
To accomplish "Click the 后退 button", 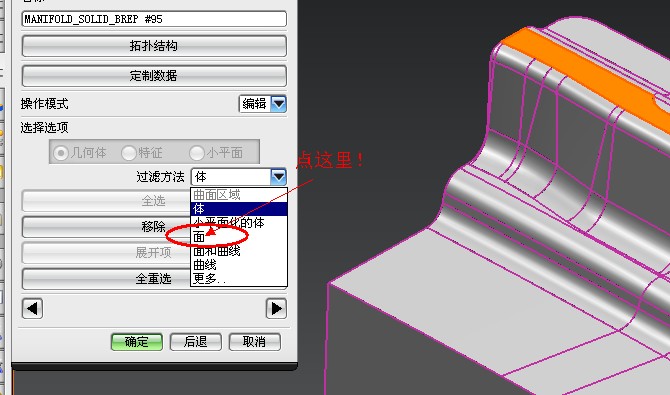I will coord(196,342).
